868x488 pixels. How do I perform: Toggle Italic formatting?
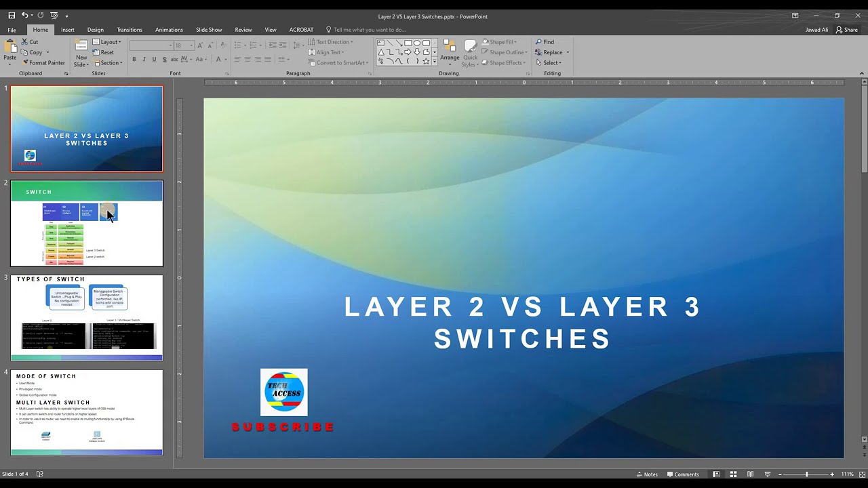click(x=144, y=59)
